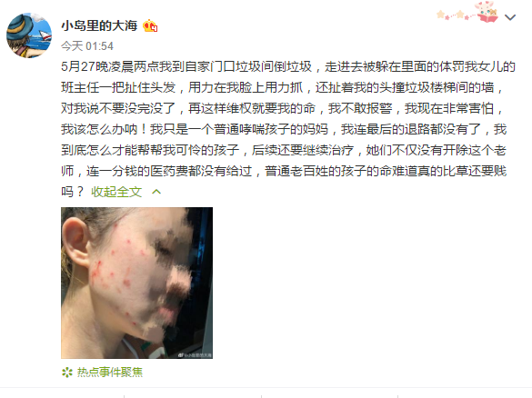
Task: Click the final word 吗? before 收起全文
Action: 72,192
